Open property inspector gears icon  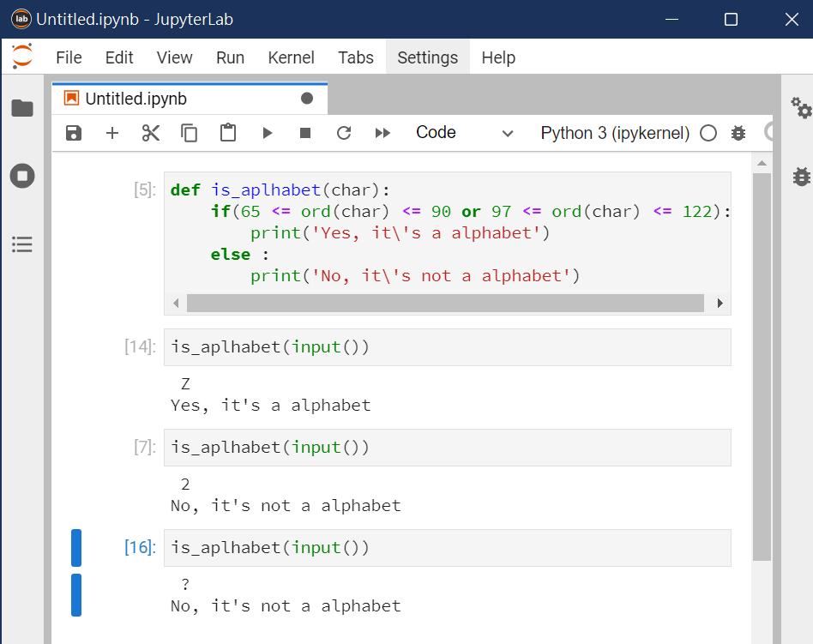pyautogui.click(x=801, y=108)
